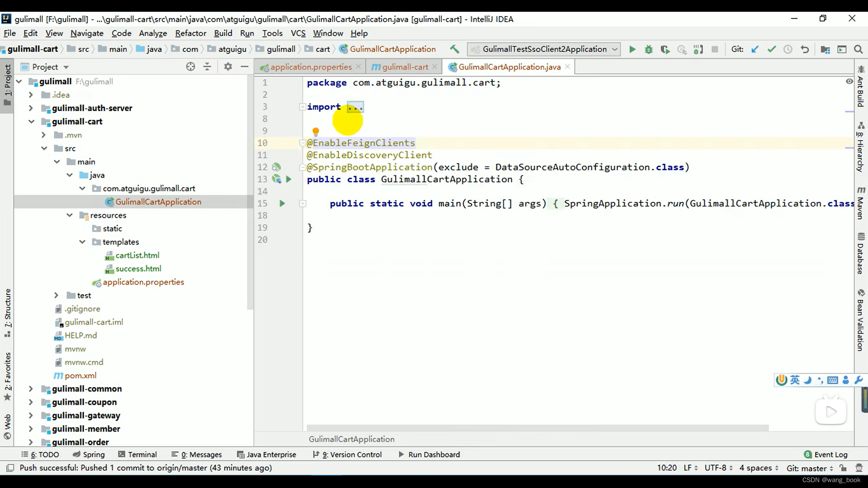Screen dimensions: 868x488
Task: Expand the gulimall-gateway module
Action: click(x=30, y=415)
